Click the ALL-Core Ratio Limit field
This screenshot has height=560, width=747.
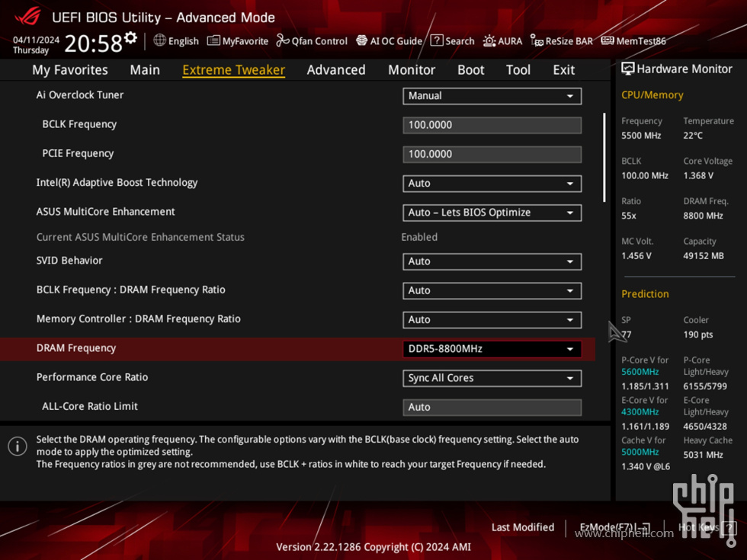(x=492, y=407)
